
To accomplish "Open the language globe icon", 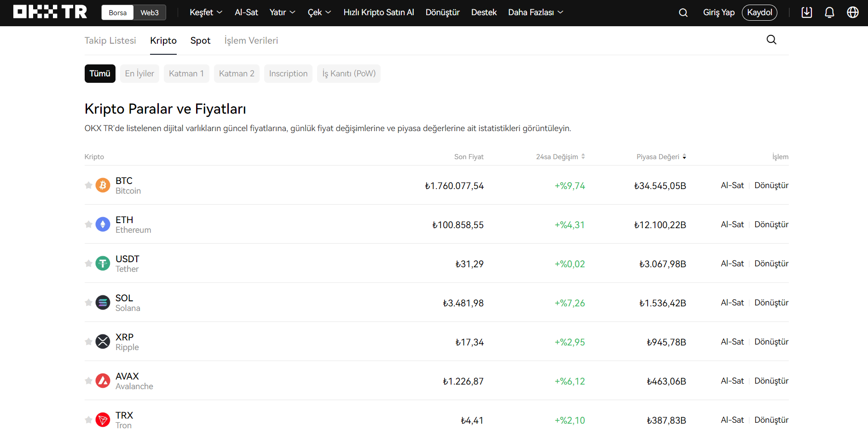I will point(852,12).
